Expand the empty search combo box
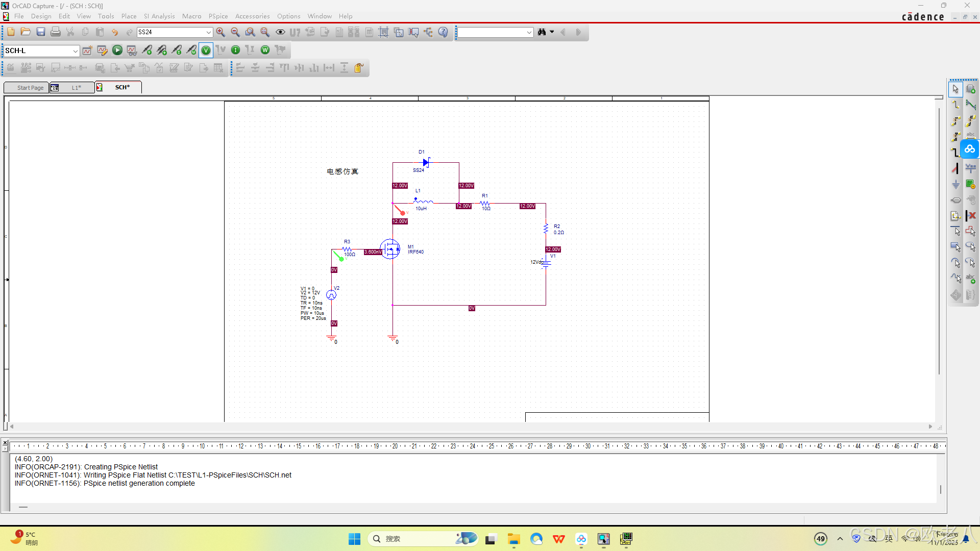The image size is (980, 551). click(529, 33)
